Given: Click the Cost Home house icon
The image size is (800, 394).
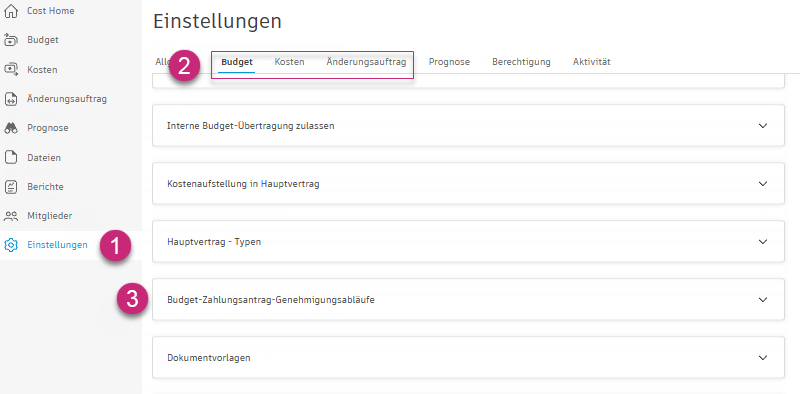Looking at the screenshot, I should click(11, 11).
